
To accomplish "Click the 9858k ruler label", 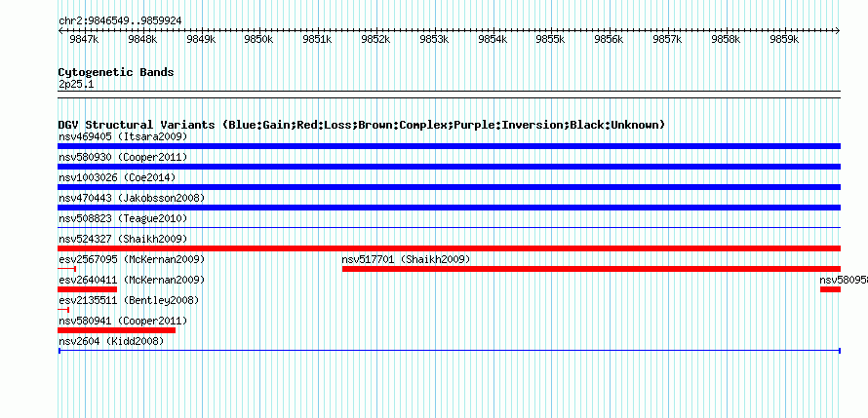I will click(x=726, y=39).
